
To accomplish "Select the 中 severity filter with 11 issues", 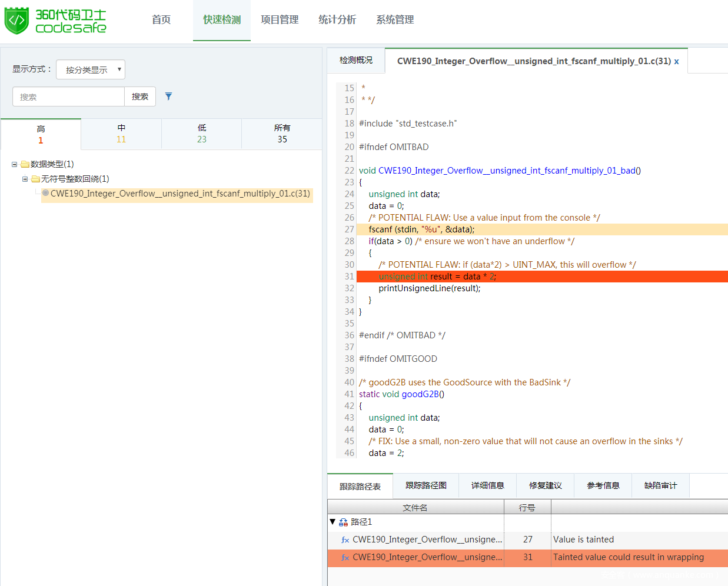I will (121, 134).
